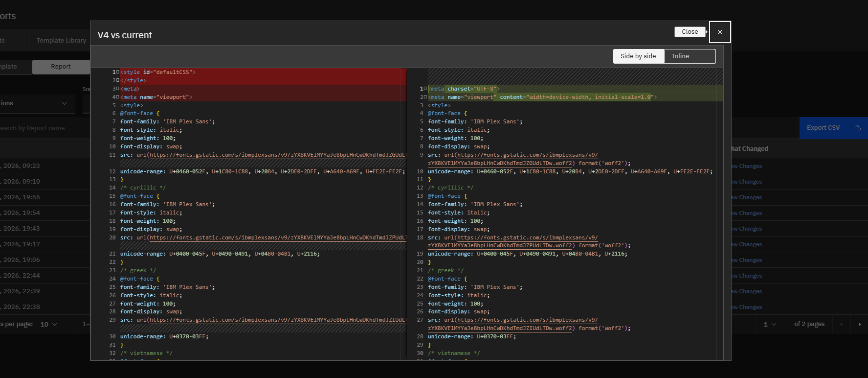Click the "What Changed" column header
868x378 pixels.
pos(749,149)
